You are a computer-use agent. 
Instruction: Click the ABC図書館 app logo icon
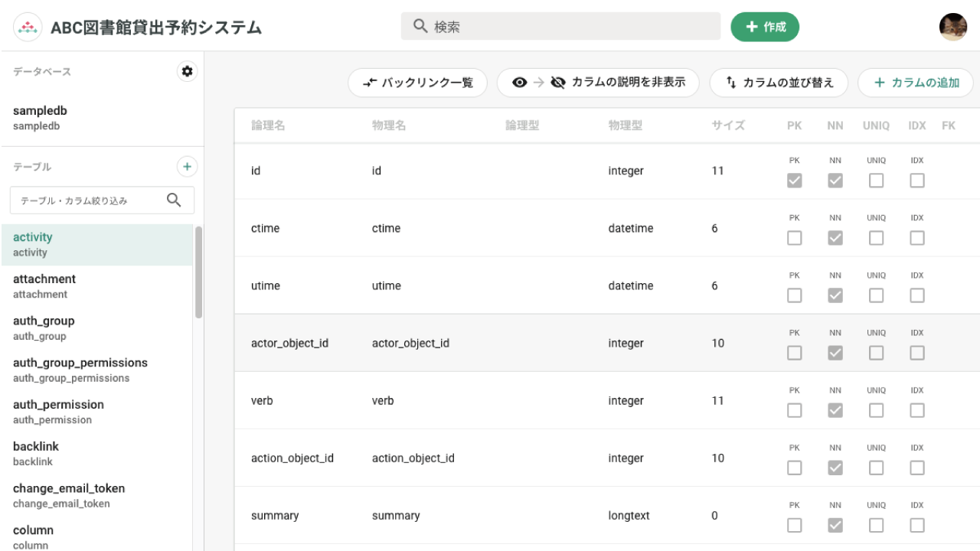coord(28,25)
